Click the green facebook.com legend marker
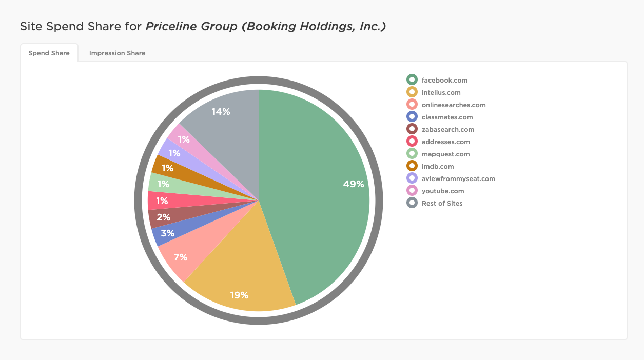This screenshot has width=644, height=361. click(411, 80)
